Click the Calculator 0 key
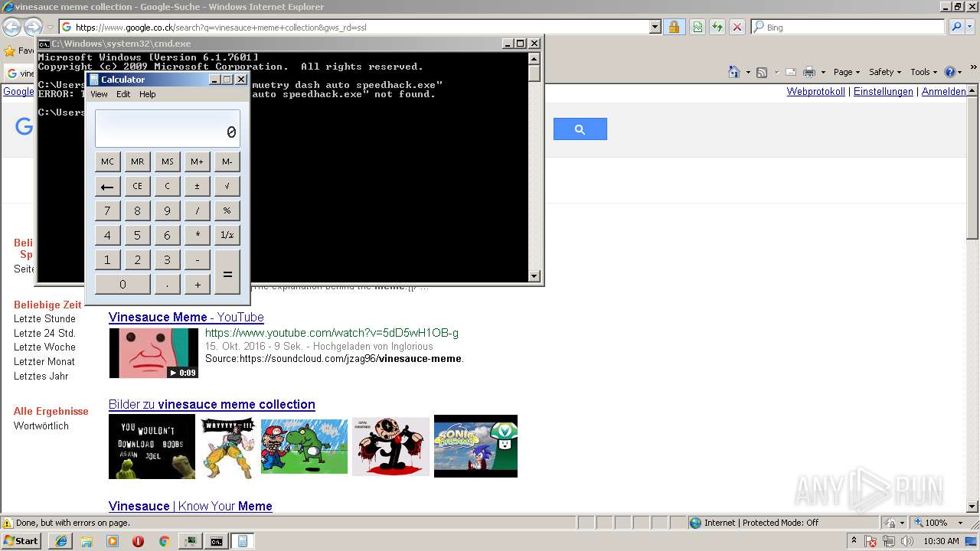The height and width of the screenshot is (551, 980). click(122, 284)
